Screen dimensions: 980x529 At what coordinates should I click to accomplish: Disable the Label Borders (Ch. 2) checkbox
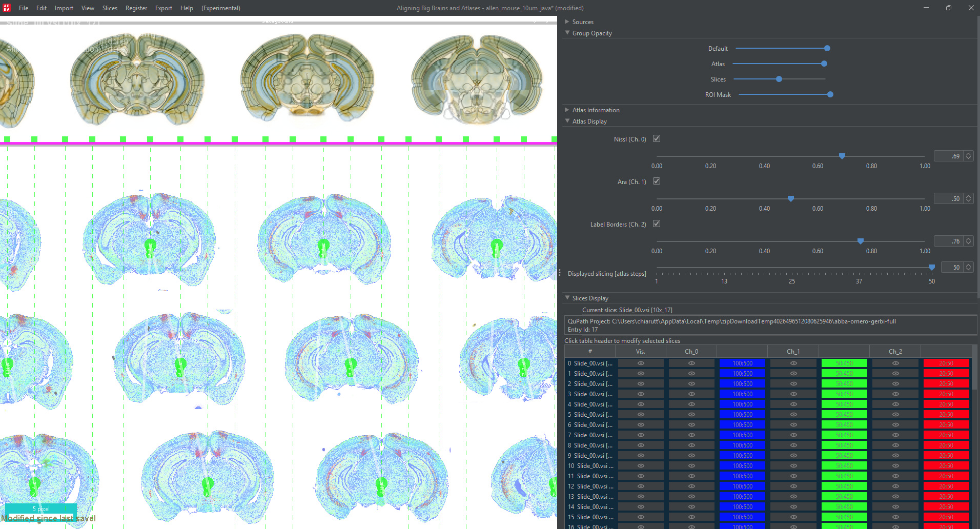[x=656, y=224]
